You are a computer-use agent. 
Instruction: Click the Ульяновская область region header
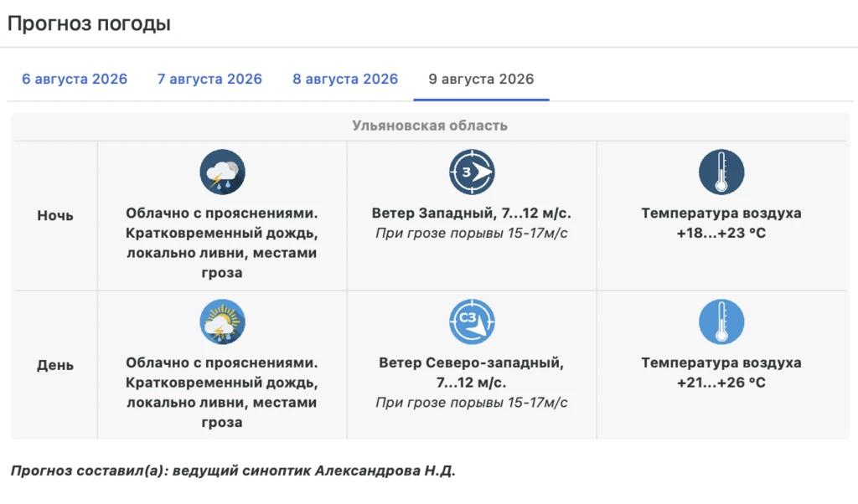pos(430,126)
